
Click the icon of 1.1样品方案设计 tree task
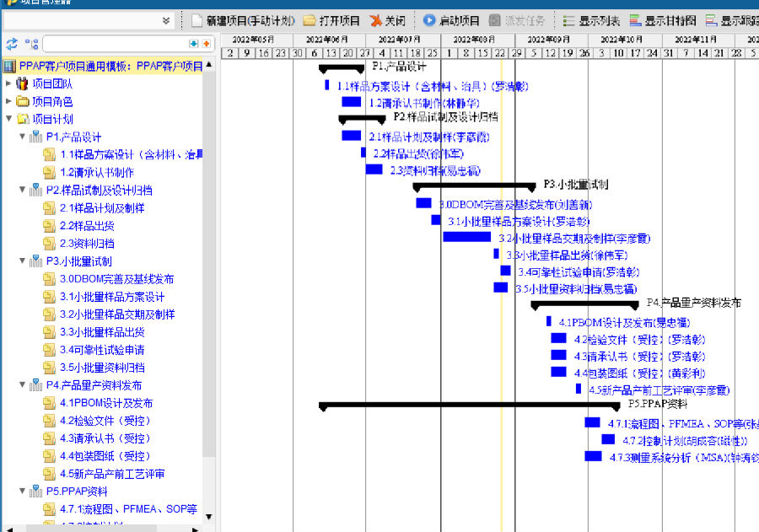pyautogui.click(x=50, y=154)
